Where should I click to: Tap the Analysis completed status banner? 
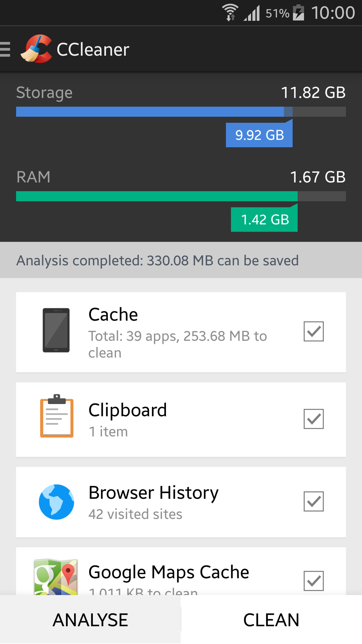point(181,260)
